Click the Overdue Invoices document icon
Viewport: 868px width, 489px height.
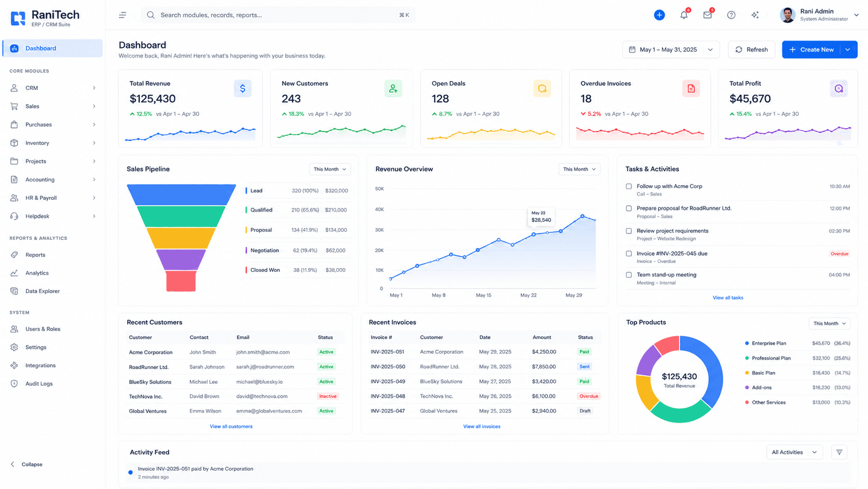pos(691,88)
